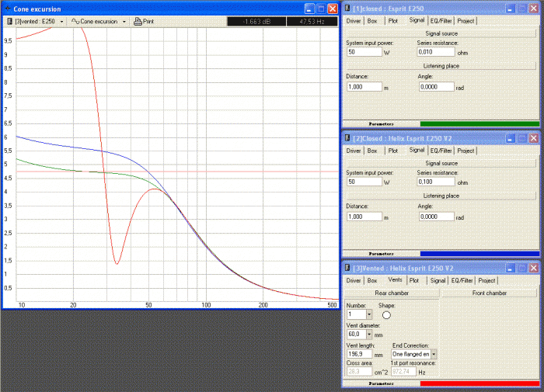
Task: Click the '[1]closed : Esprit E250' title bar icon
Action: pyautogui.click(x=349, y=8)
